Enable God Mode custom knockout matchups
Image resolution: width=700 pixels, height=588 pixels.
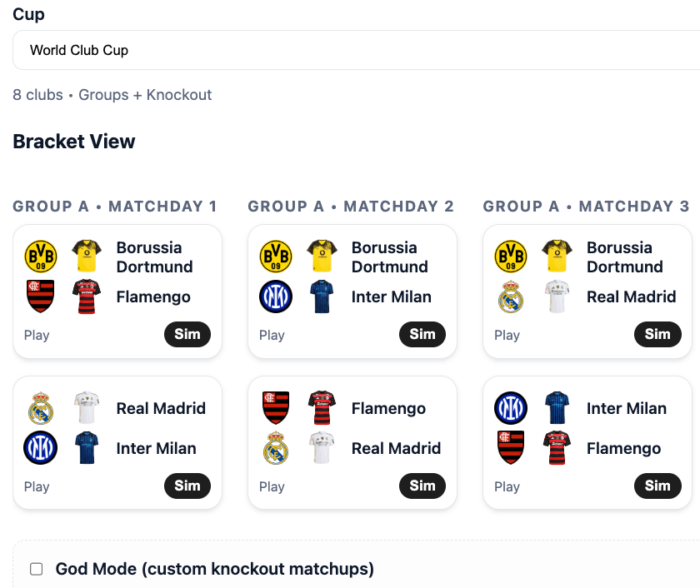click(35, 569)
